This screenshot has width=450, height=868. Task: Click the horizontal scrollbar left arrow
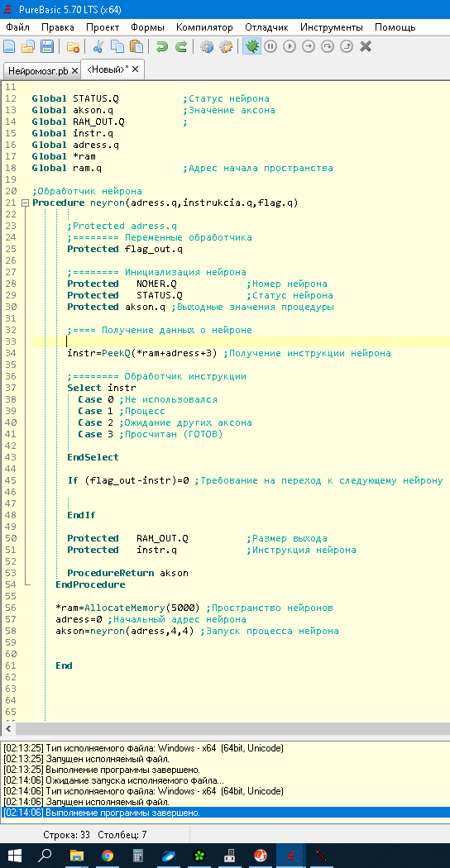tap(7, 728)
